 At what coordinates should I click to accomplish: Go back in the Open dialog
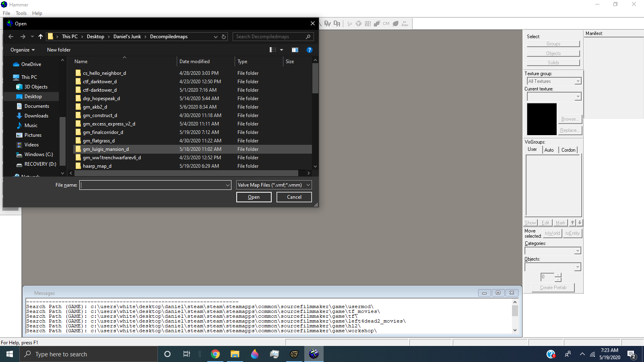coord(11,37)
